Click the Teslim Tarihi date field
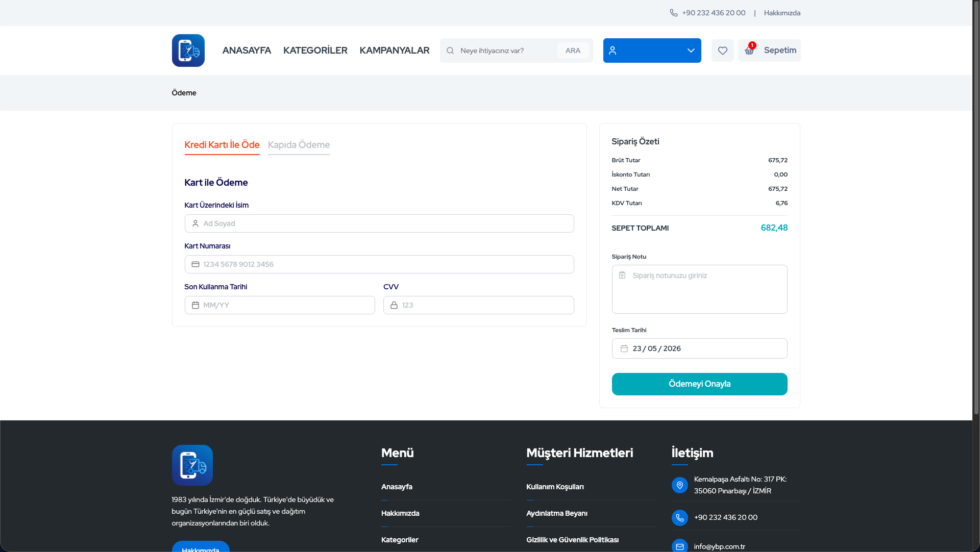The image size is (980, 552). [x=699, y=348]
